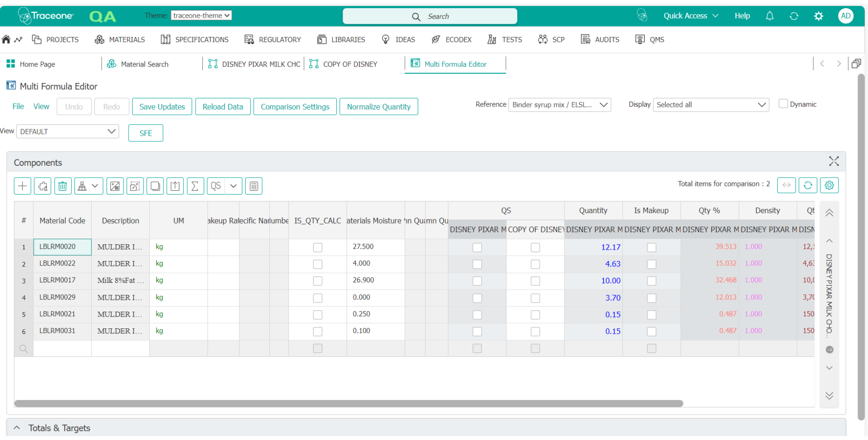This screenshot has width=868, height=440.
Task: Open the Display 'Selected all' dropdown
Action: pyautogui.click(x=711, y=105)
